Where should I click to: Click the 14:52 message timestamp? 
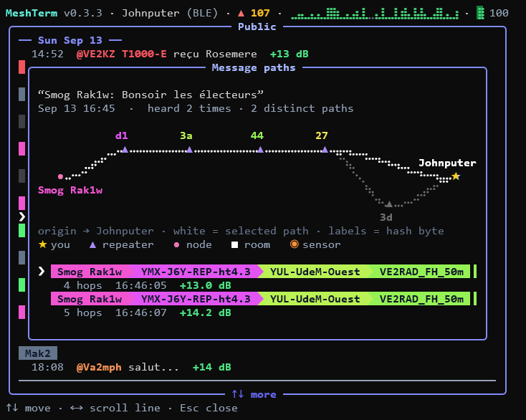coord(47,54)
